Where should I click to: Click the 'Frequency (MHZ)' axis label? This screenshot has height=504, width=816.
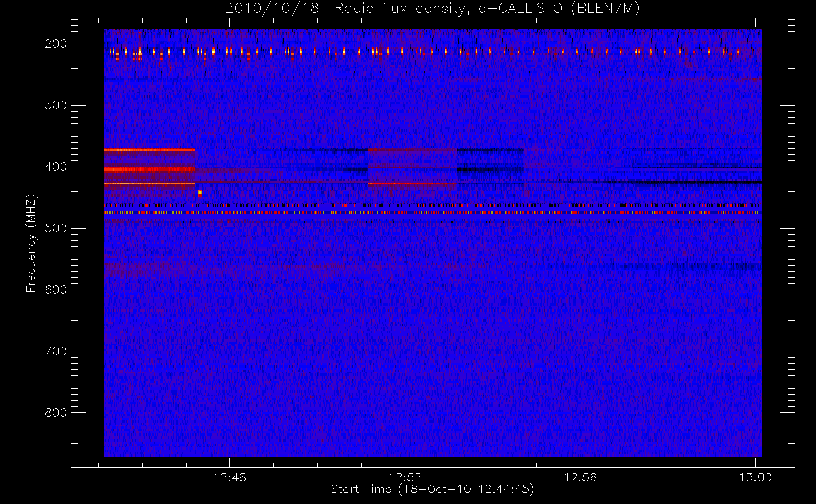pyautogui.click(x=31, y=243)
